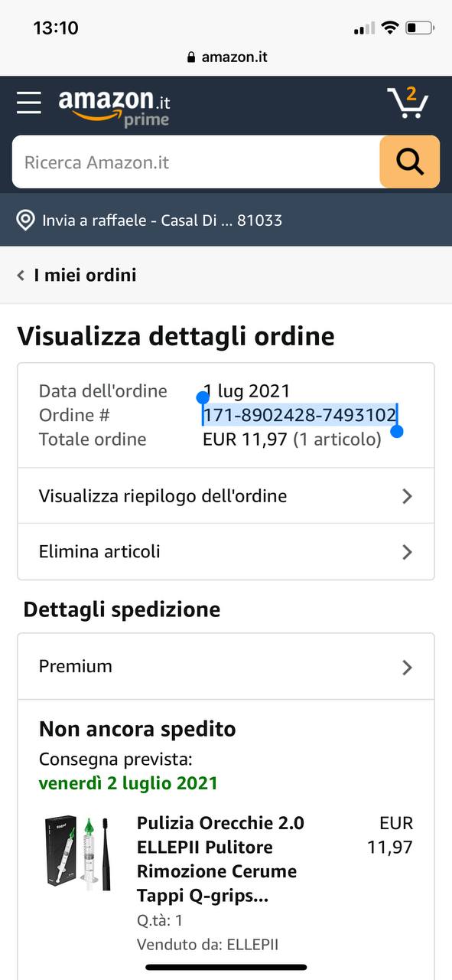Open the hamburger menu icon
Image resolution: width=452 pixels, height=980 pixels.
pyautogui.click(x=29, y=103)
